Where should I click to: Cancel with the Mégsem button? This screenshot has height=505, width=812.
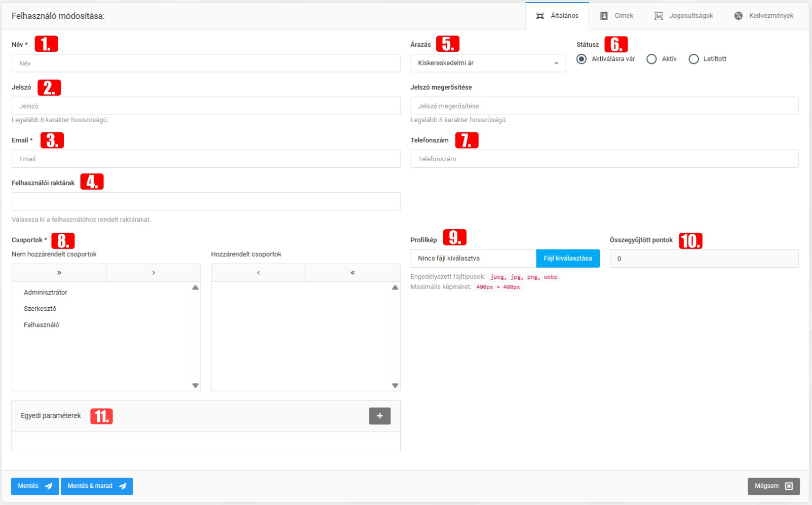coord(773,486)
